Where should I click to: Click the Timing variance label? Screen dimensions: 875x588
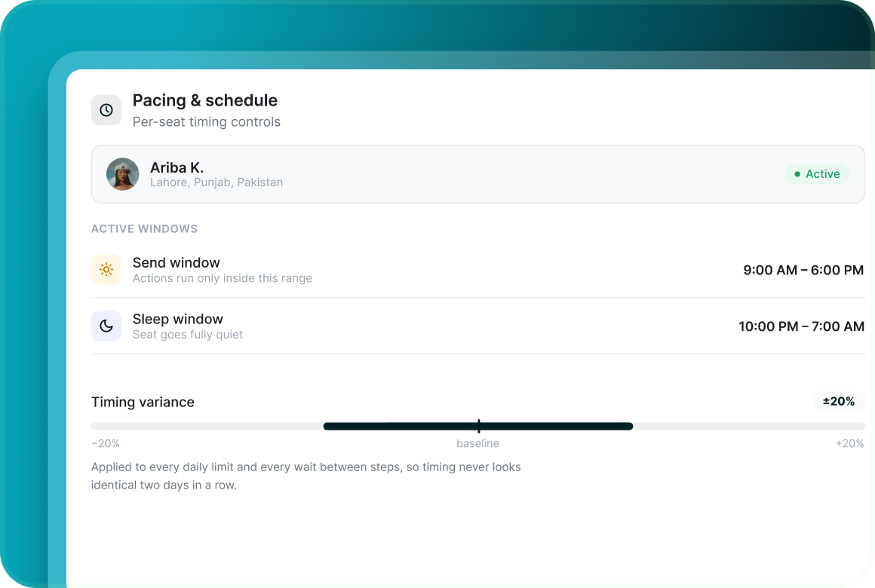(x=143, y=403)
